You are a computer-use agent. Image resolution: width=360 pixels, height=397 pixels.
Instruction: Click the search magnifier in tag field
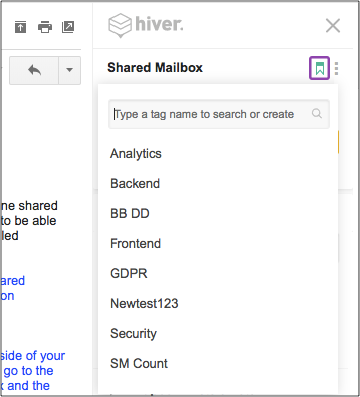pyautogui.click(x=317, y=114)
